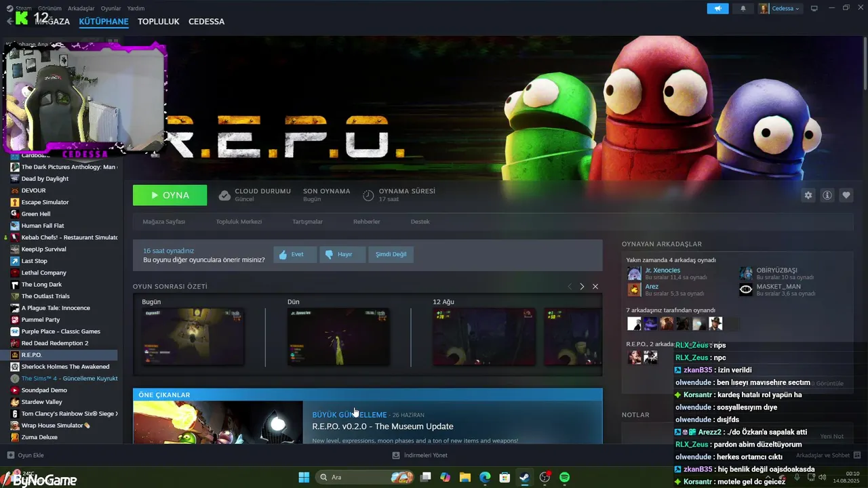Open Arez friend profile
The image size is (868, 488).
652,287
